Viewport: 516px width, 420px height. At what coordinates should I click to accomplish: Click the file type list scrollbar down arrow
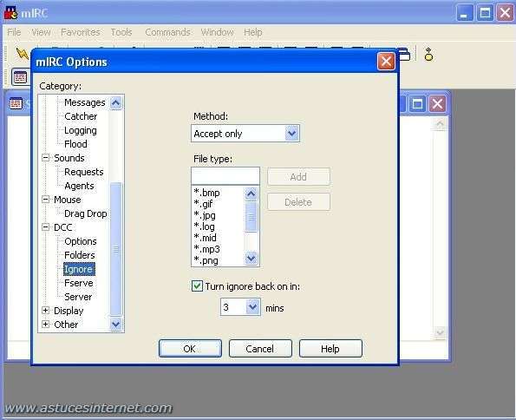[x=251, y=259]
